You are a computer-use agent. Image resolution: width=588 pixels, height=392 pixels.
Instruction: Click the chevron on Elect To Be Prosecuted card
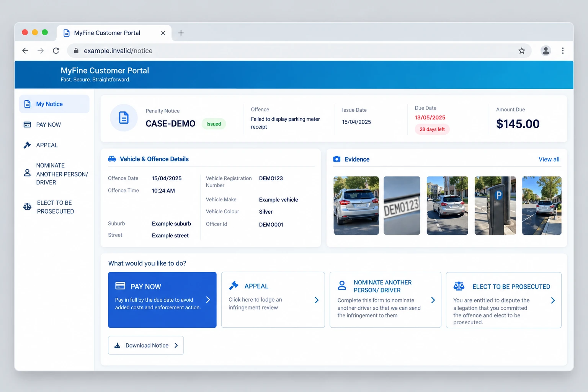553,301
